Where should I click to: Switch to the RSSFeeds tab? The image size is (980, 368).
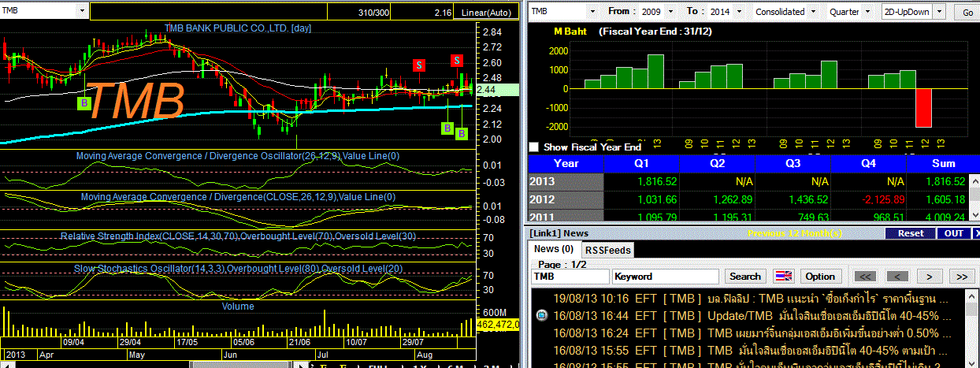pyautogui.click(x=607, y=250)
